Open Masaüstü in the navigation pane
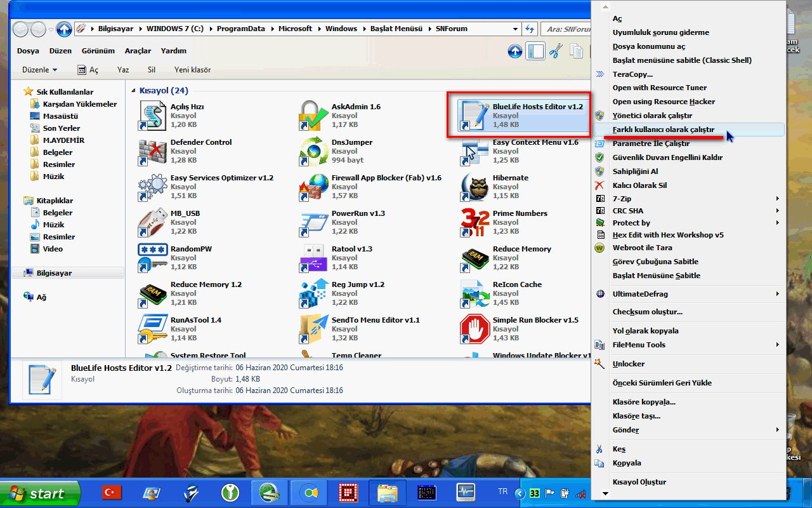The image size is (812, 508). [x=60, y=116]
